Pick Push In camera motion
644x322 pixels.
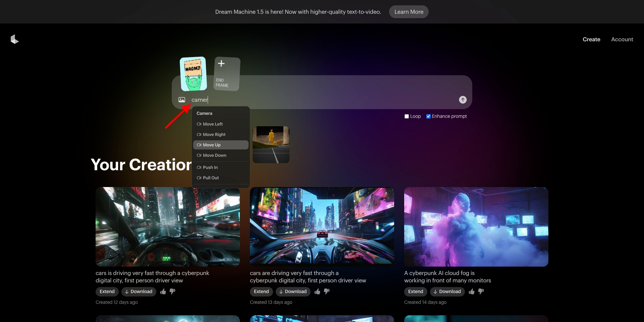pyautogui.click(x=210, y=168)
